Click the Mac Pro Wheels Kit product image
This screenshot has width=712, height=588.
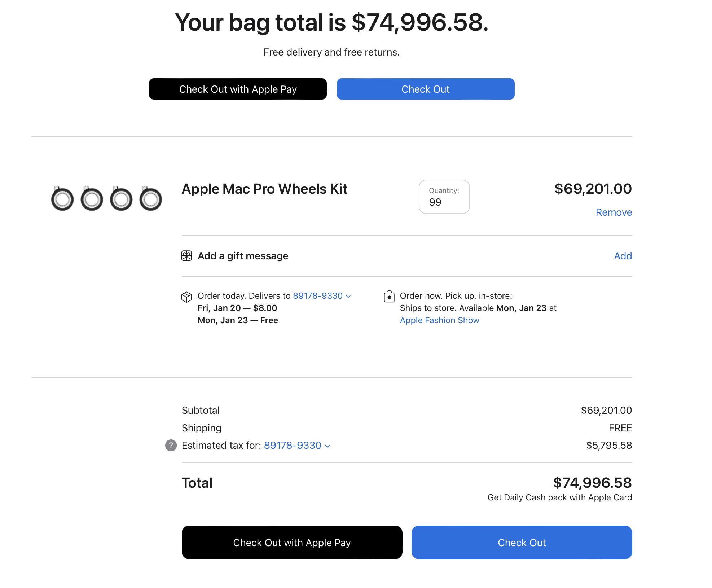(106, 199)
